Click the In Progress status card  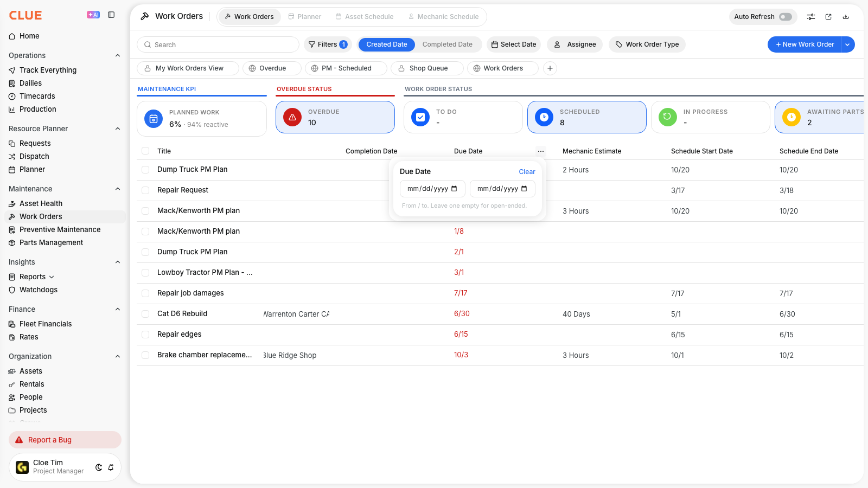[711, 117]
